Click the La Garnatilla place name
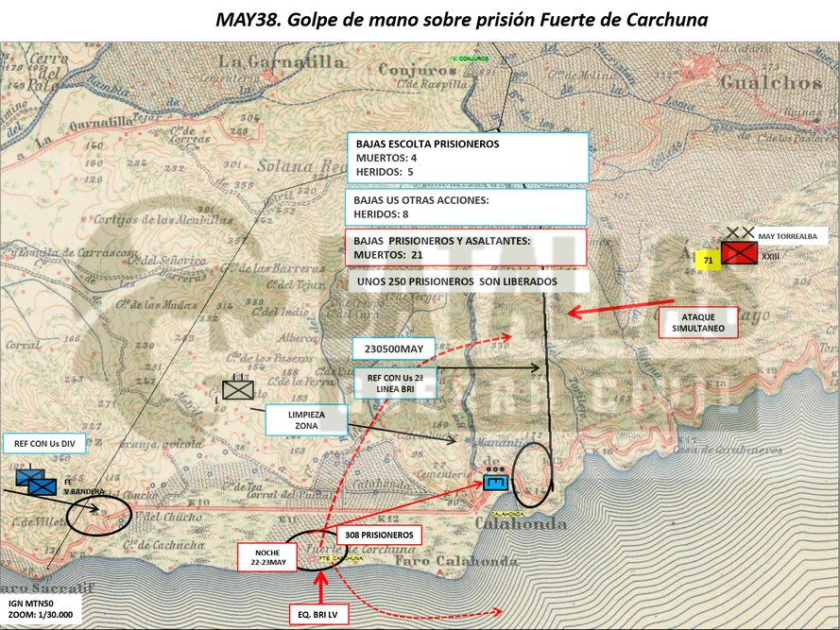Image resolution: width=840 pixels, height=630 pixels. (x=281, y=61)
